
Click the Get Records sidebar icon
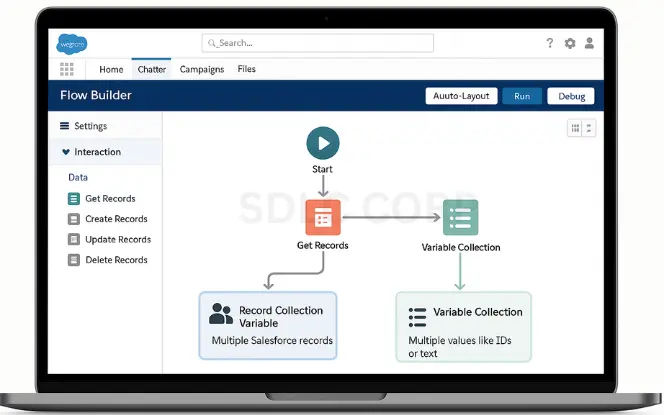pyautogui.click(x=74, y=199)
